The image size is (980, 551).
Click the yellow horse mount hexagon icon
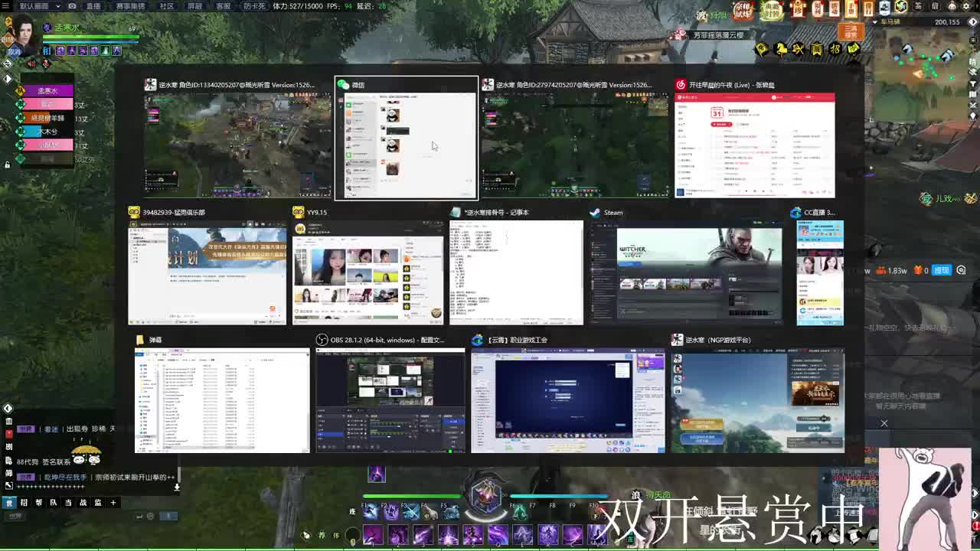[780, 50]
